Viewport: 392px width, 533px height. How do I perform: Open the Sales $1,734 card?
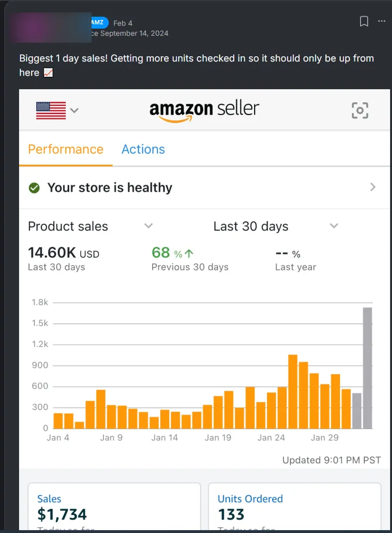tap(114, 506)
